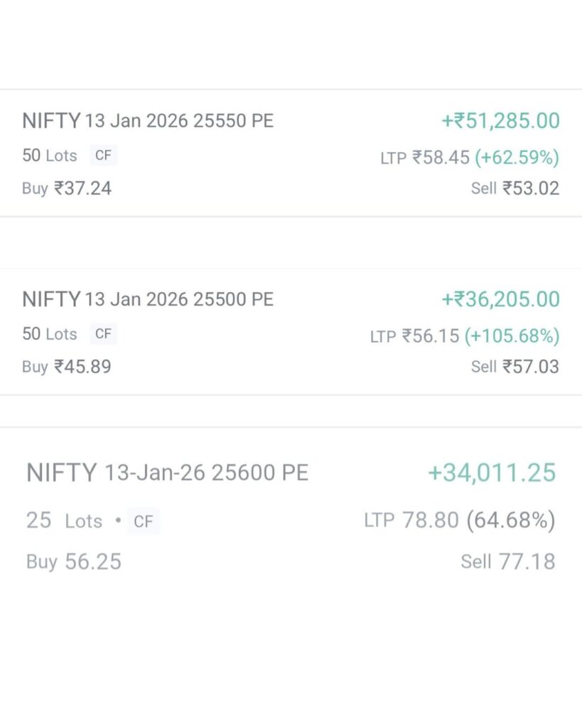Select the +₹51,285.00 profit value
Image resolution: width=582 pixels, height=728 pixels.
[500, 121]
